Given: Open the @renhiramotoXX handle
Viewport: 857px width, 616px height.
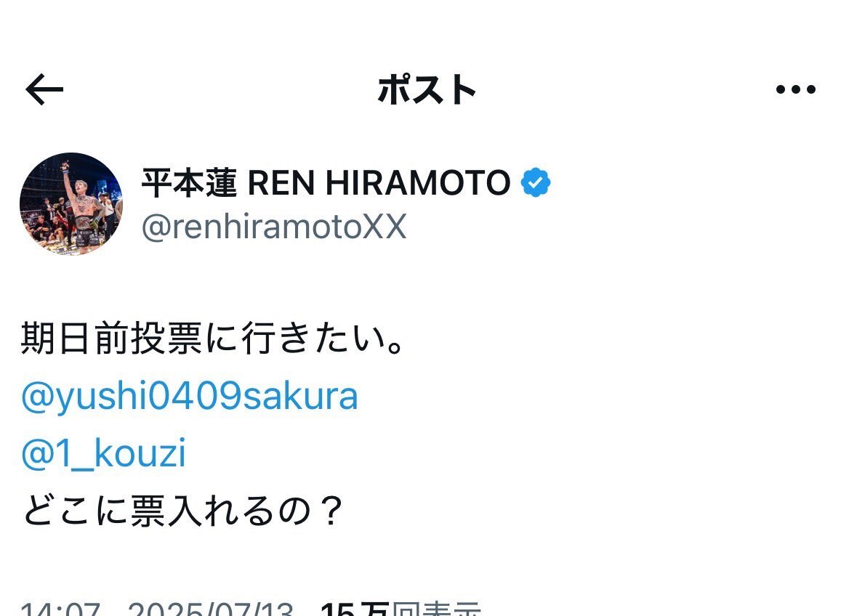Looking at the screenshot, I should point(274,226).
